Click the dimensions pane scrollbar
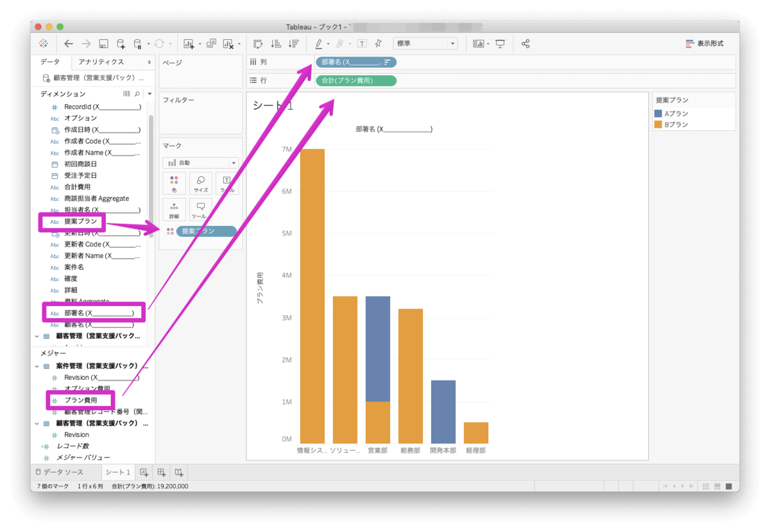 [x=151, y=176]
